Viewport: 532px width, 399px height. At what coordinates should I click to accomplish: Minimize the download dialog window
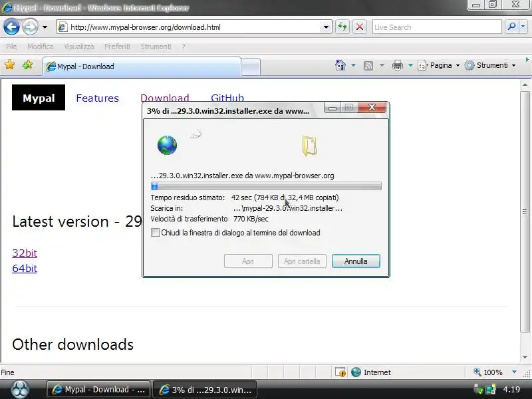point(332,108)
